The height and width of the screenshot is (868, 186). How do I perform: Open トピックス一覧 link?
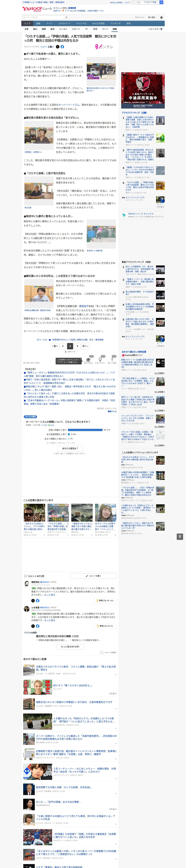coord(155,29)
